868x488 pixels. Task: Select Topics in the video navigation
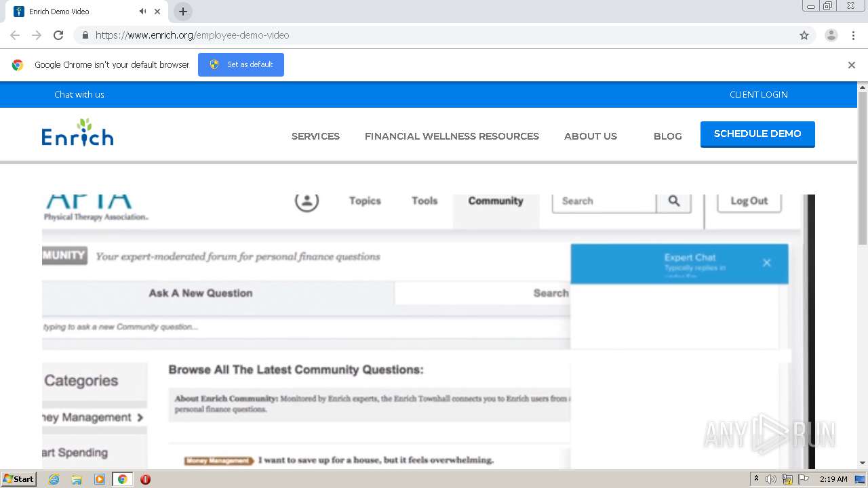coord(365,201)
